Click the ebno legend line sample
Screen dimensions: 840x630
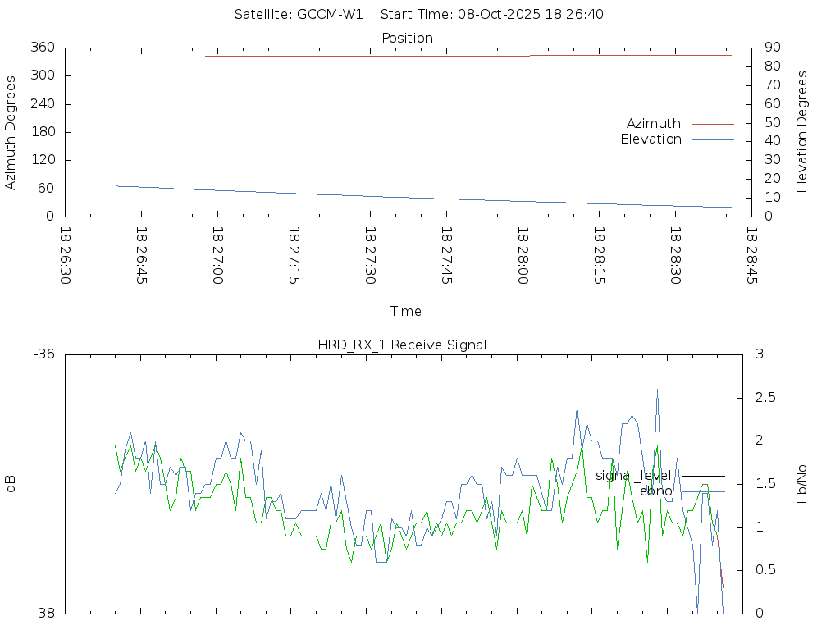[x=704, y=491]
